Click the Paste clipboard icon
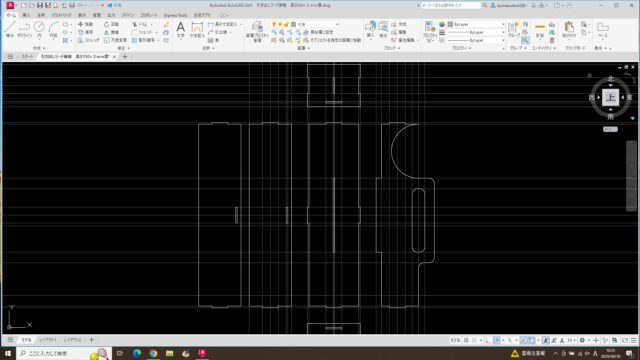 click(x=569, y=30)
